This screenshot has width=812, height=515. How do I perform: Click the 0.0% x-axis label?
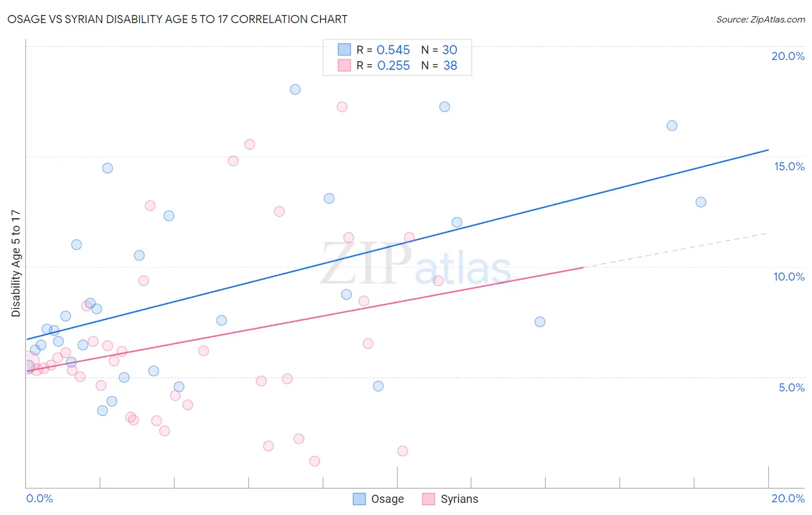point(39,498)
